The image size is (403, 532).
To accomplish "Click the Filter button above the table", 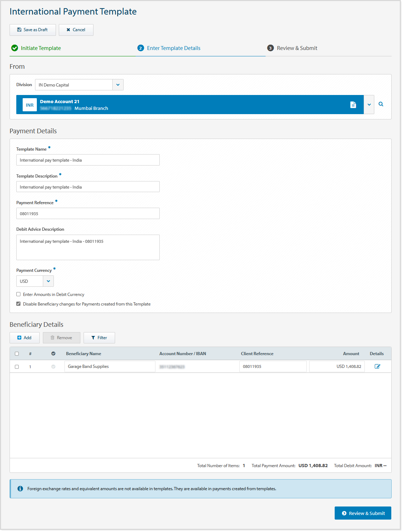I will point(99,338).
